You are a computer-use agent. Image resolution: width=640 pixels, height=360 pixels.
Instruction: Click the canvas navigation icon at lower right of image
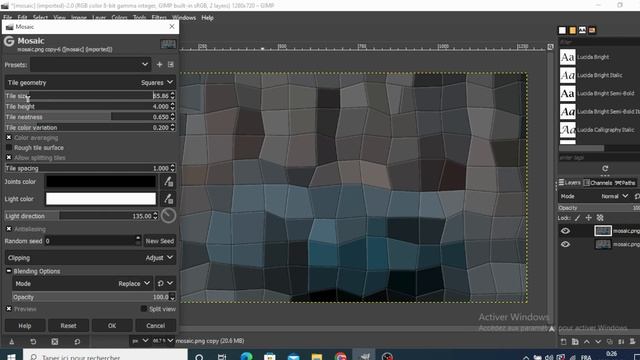(x=551, y=329)
